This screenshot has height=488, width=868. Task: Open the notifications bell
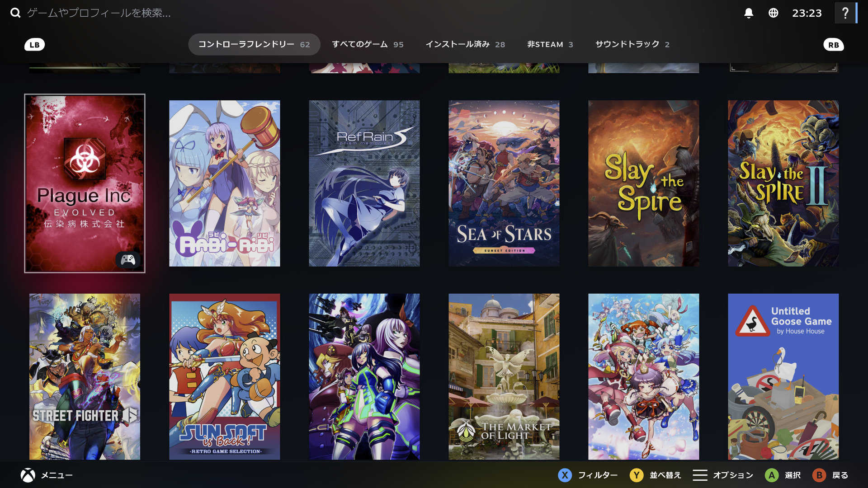click(749, 13)
